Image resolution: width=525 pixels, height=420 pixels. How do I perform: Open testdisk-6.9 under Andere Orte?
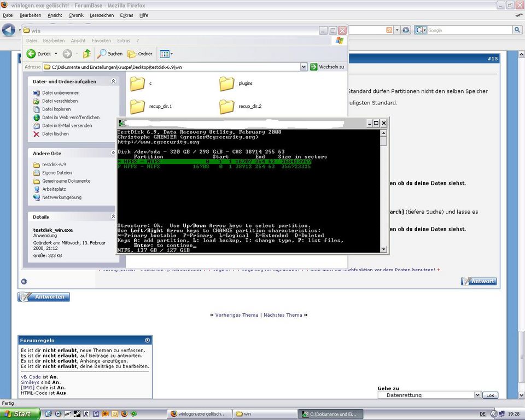[x=50, y=165]
